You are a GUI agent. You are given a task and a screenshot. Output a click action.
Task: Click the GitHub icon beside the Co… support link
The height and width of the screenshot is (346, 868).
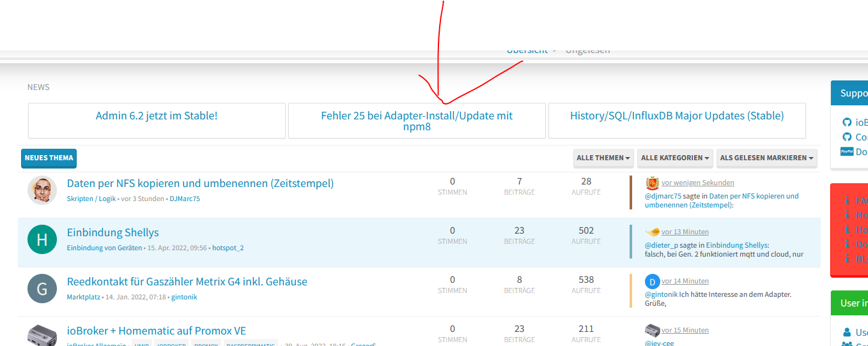pos(847,137)
